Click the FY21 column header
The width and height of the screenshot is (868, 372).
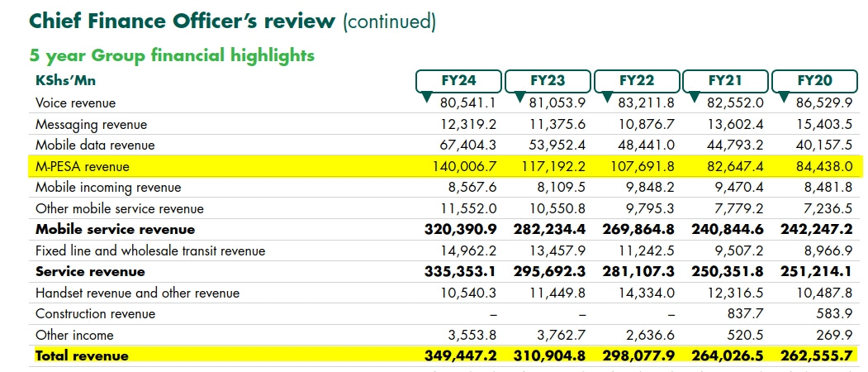[x=726, y=81]
